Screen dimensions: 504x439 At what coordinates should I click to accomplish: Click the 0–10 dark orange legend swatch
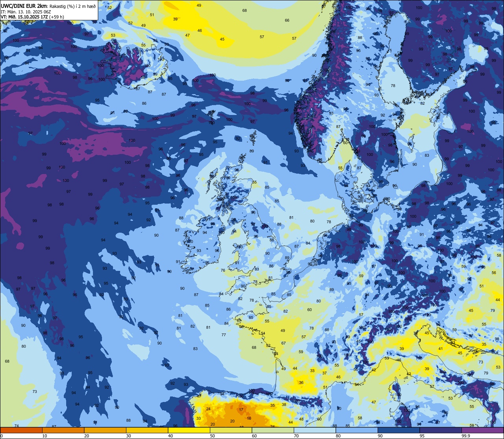[x=21, y=430]
